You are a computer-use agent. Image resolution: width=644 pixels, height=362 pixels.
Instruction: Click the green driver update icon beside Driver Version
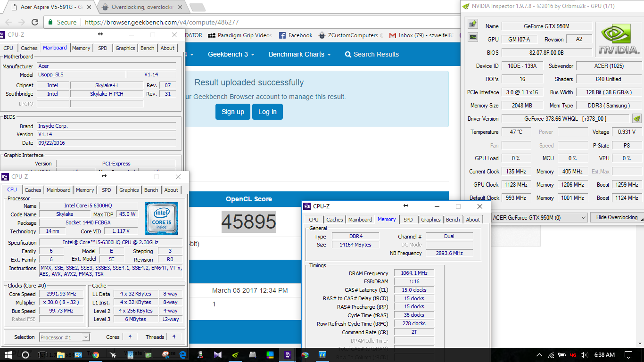(637, 118)
